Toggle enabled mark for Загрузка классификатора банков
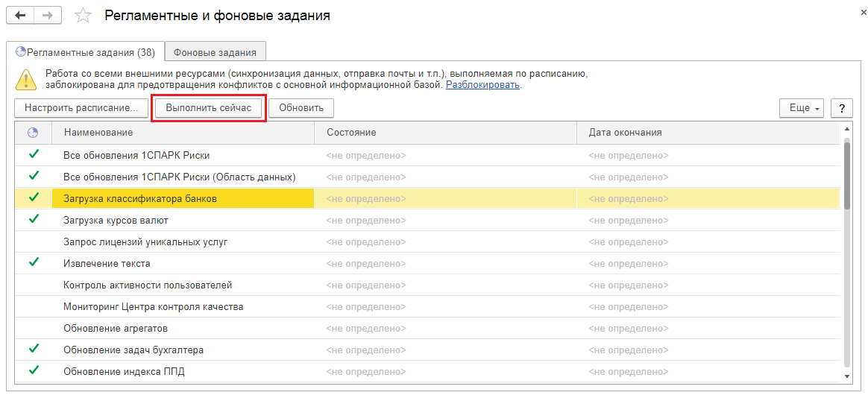 pos(34,198)
